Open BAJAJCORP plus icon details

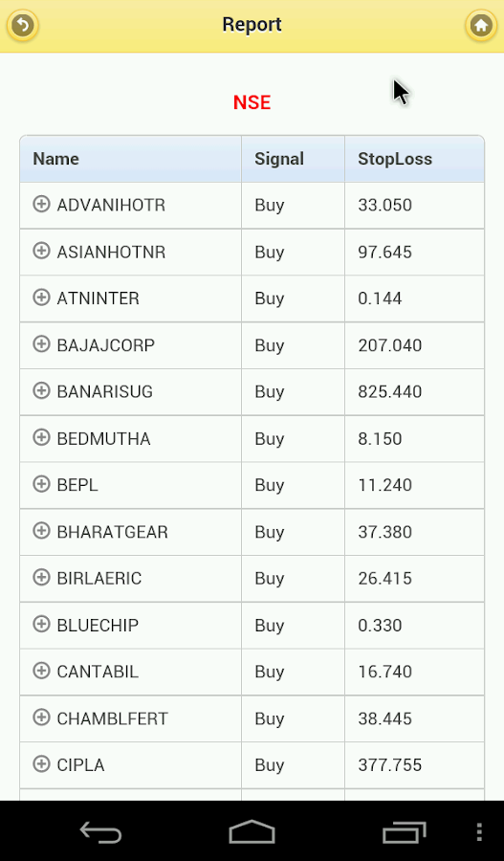tap(41, 344)
